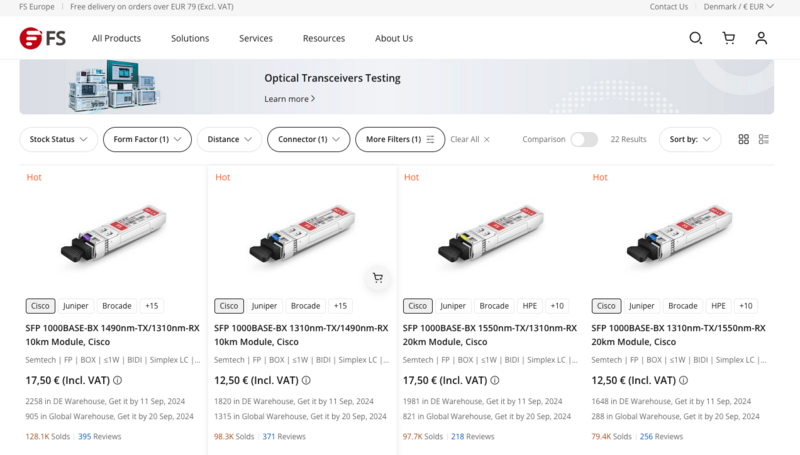This screenshot has height=455, width=800.
Task: Toggle the Comparison switch
Action: click(584, 139)
